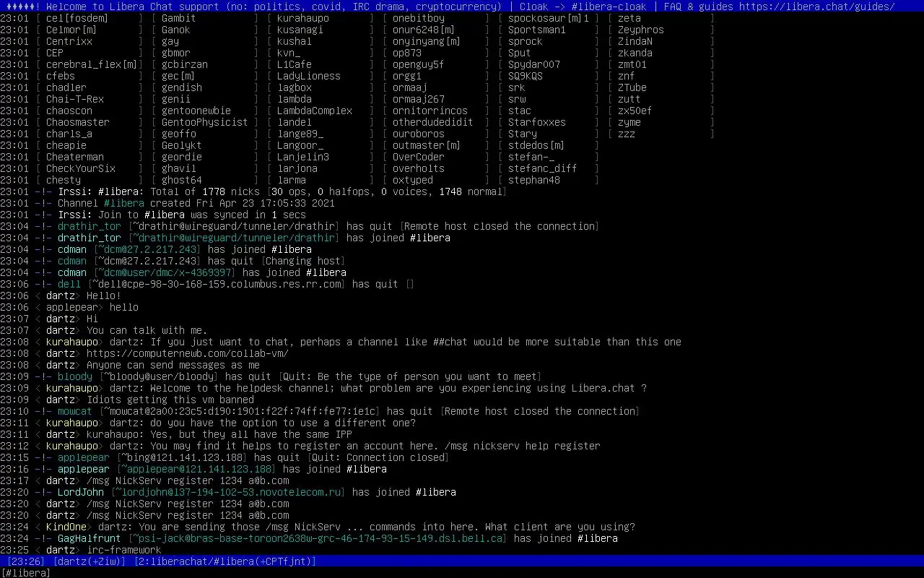Click 'Anyone can send messages as me' line

tap(130, 365)
